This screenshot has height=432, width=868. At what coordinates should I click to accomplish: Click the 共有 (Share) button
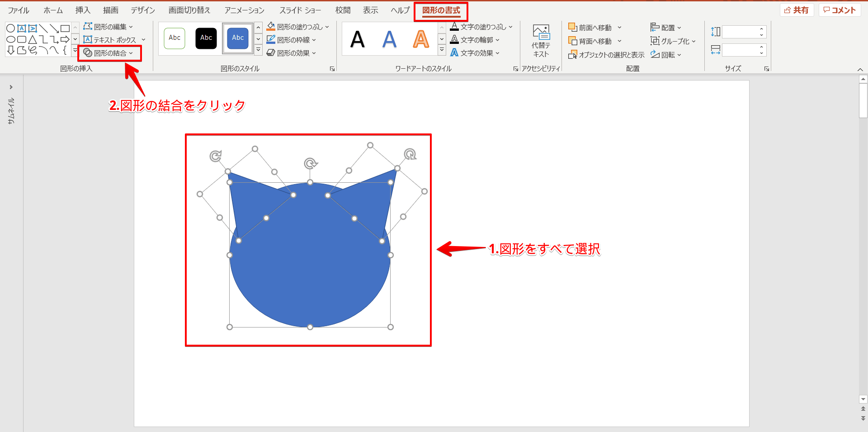[797, 10]
